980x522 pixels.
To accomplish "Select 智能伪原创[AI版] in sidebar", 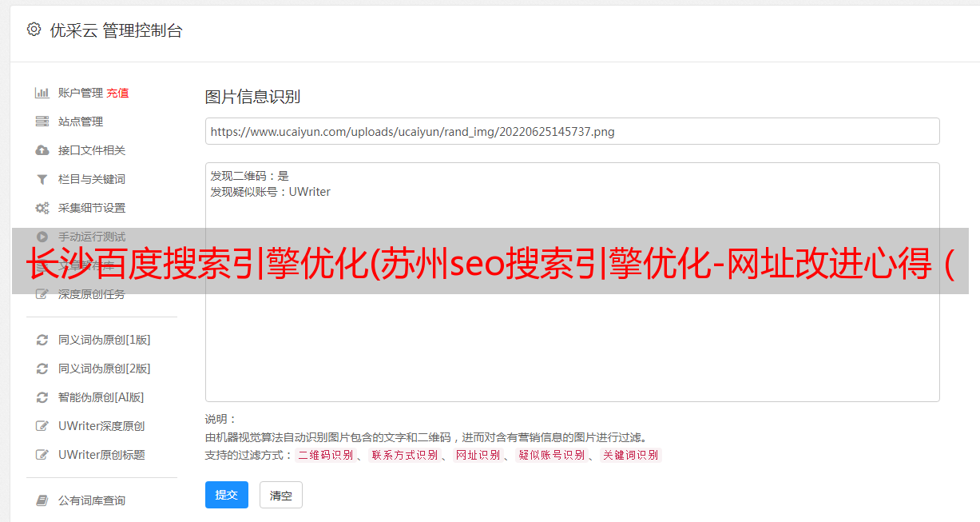I will (x=101, y=397).
